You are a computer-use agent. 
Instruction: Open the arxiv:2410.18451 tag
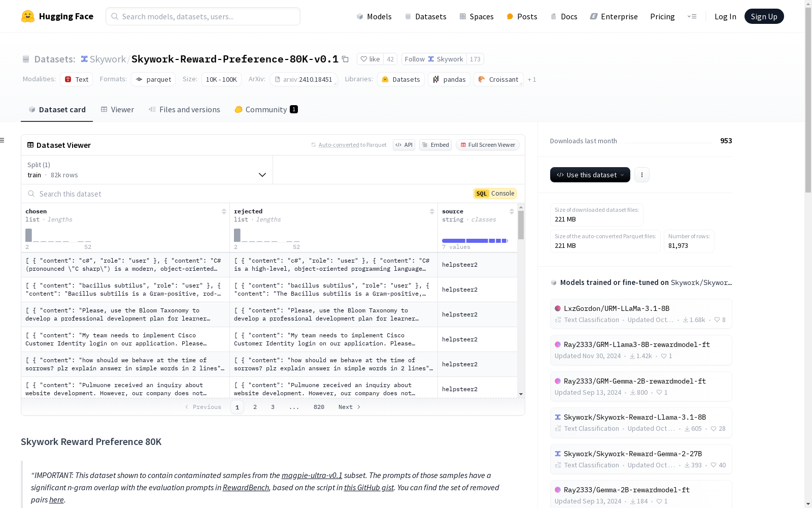(303, 79)
